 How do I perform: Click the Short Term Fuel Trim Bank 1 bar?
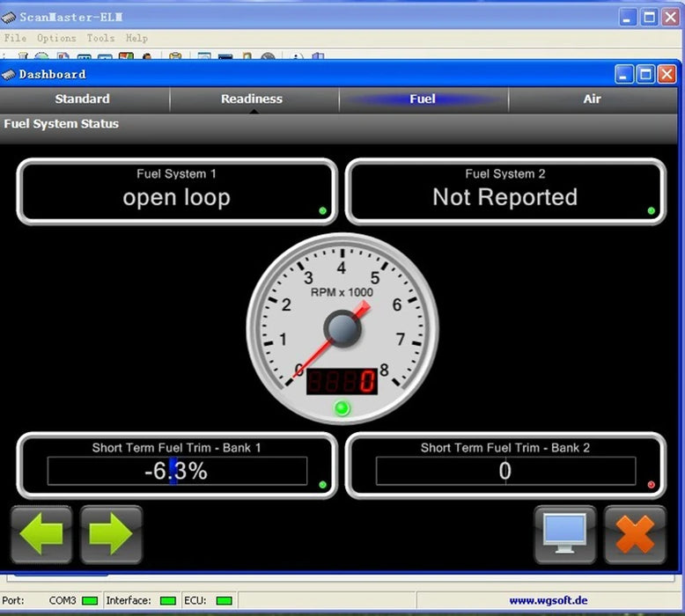pos(177,471)
